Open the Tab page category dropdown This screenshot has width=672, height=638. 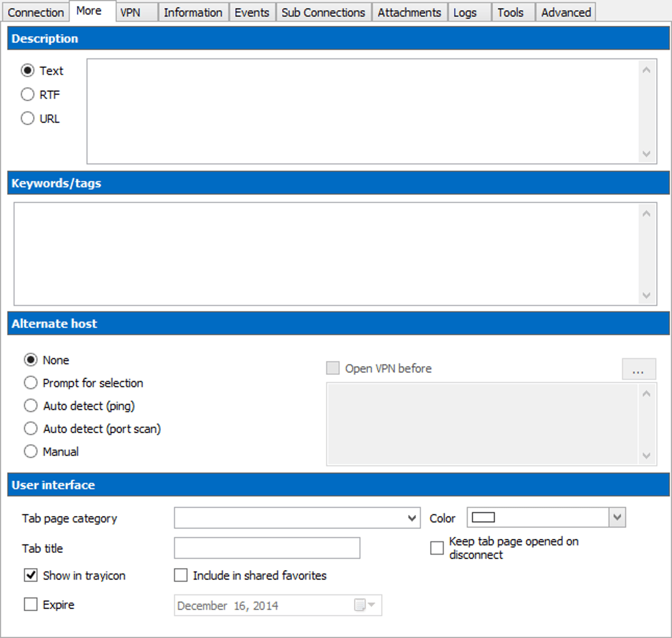(413, 518)
